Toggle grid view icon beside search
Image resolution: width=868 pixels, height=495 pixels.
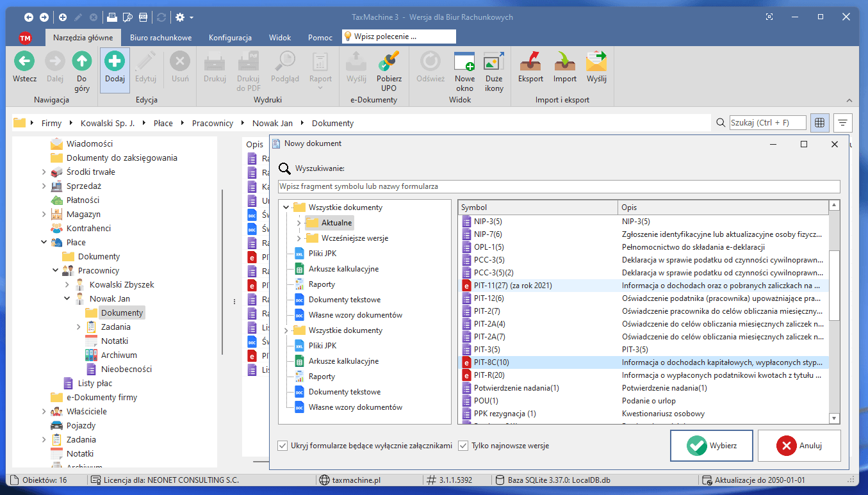click(820, 122)
